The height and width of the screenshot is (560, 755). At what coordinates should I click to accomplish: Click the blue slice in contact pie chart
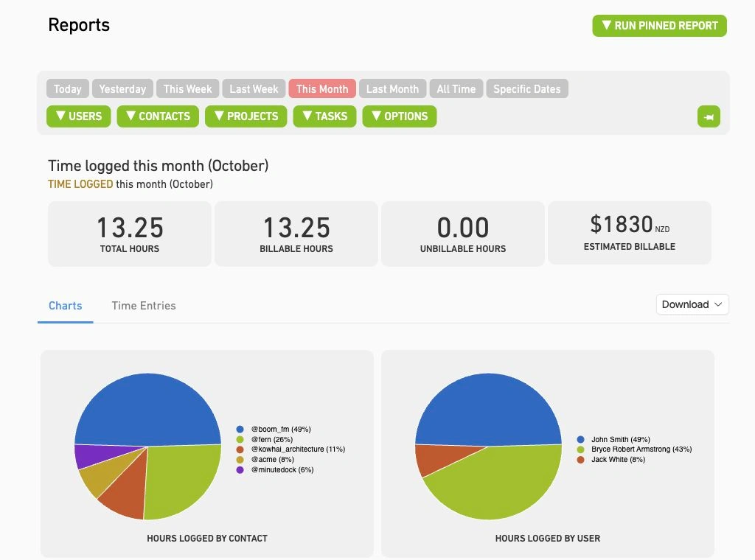pyautogui.click(x=149, y=409)
